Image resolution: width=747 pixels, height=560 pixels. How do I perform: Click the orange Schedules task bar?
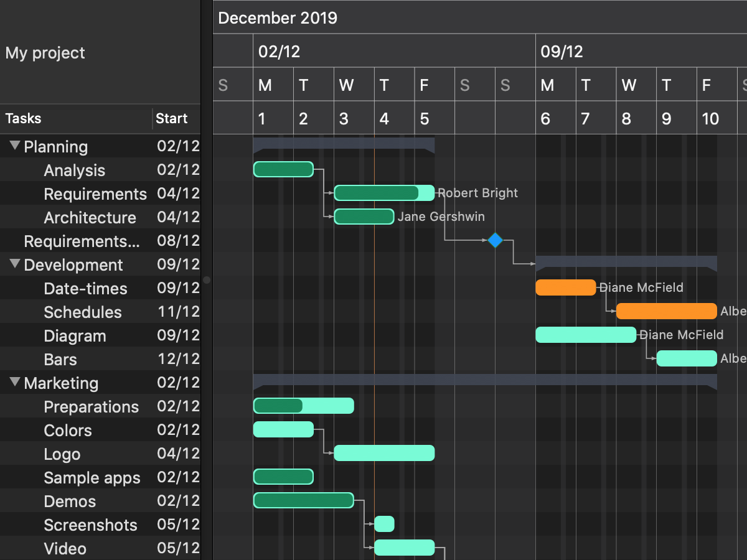click(x=666, y=311)
